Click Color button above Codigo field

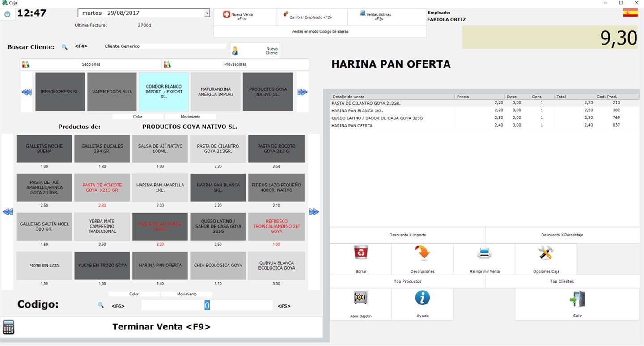tap(134, 294)
